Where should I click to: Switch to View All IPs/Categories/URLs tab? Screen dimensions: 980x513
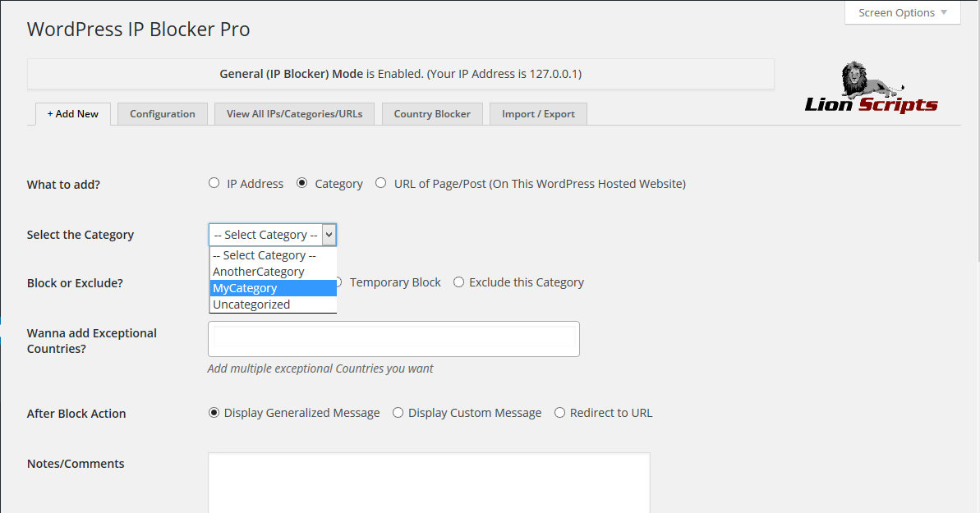[x=294, y=114]
